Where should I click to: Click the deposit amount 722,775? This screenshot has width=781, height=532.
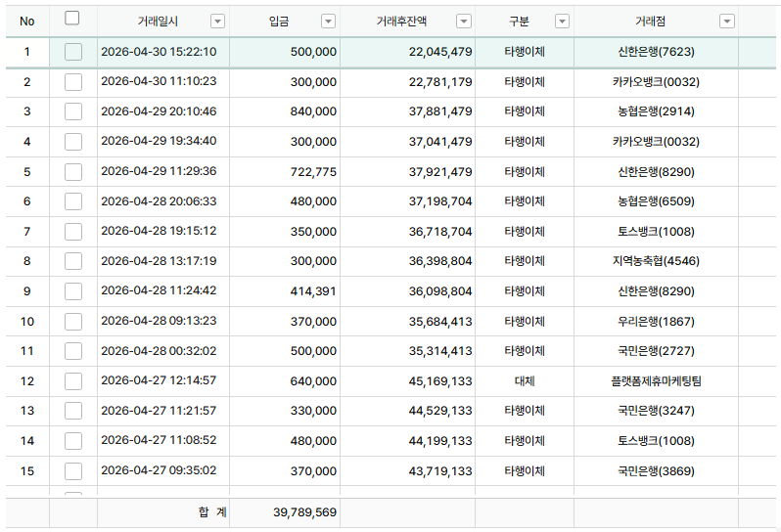point(313,172)
